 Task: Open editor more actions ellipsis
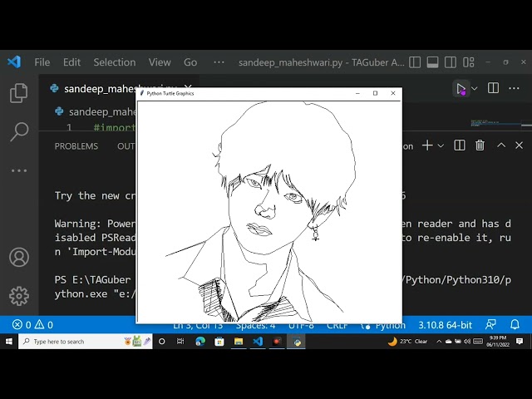click(514, 89)
